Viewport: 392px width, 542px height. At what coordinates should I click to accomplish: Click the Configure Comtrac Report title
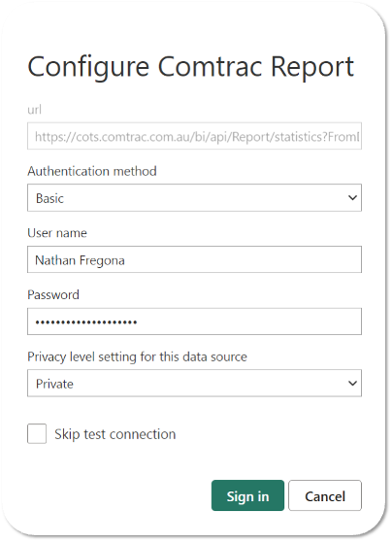tap(190, 67)
